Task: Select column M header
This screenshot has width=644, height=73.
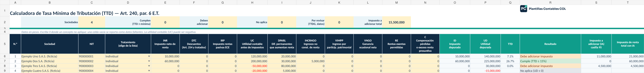Action: click(x=397, y=3)
